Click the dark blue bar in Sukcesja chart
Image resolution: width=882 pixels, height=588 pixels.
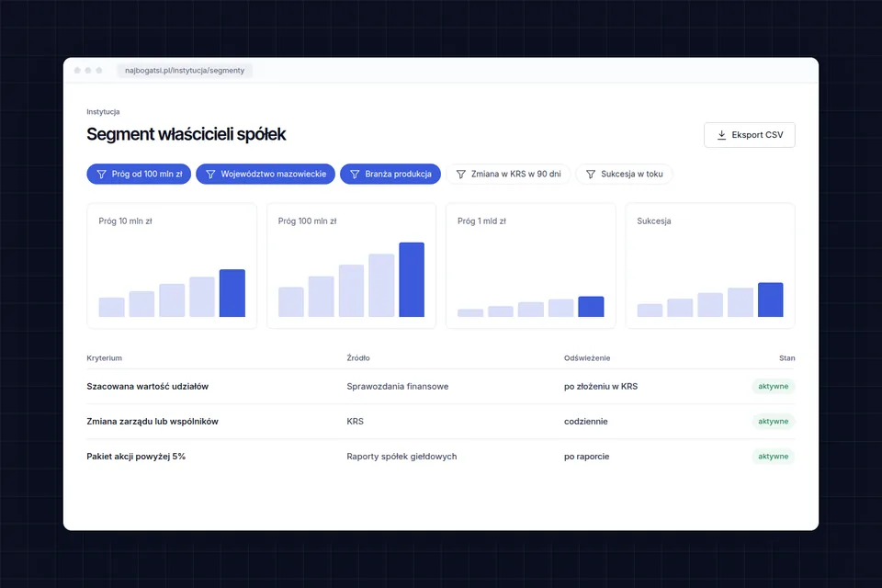pyautogui.click(x=771, y=300)
